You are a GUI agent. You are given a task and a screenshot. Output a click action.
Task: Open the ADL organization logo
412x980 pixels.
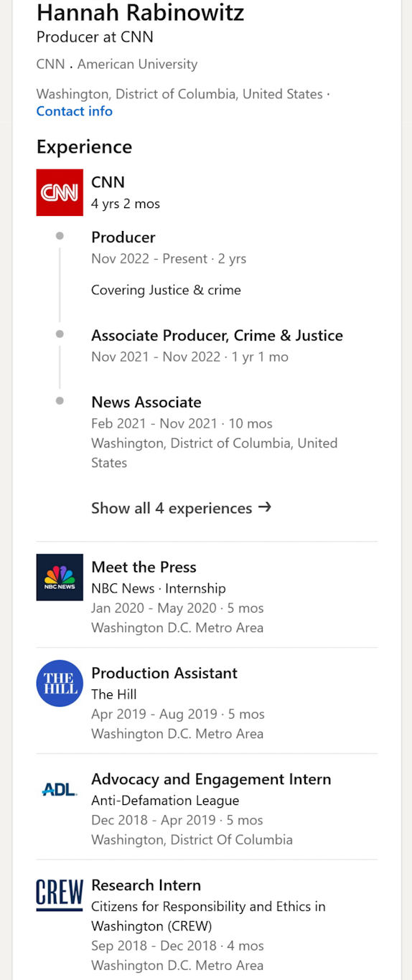pos(60,789)
